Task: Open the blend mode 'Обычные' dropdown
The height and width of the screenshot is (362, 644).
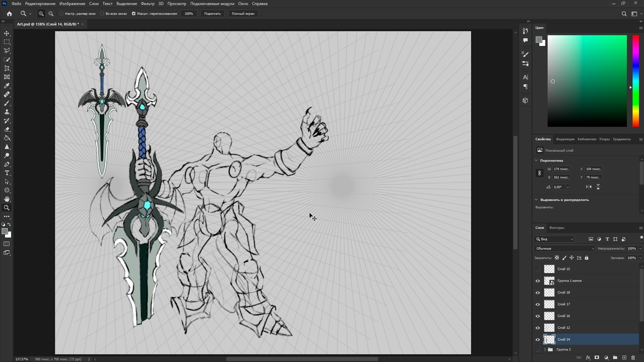Action: pyautogui.click(x=564, y=249)
